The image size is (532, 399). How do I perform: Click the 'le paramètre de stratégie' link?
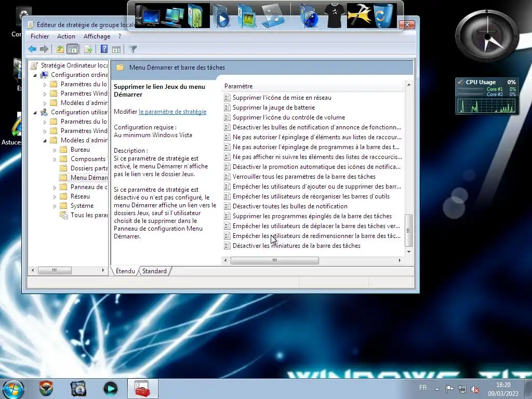click(172, 112)
